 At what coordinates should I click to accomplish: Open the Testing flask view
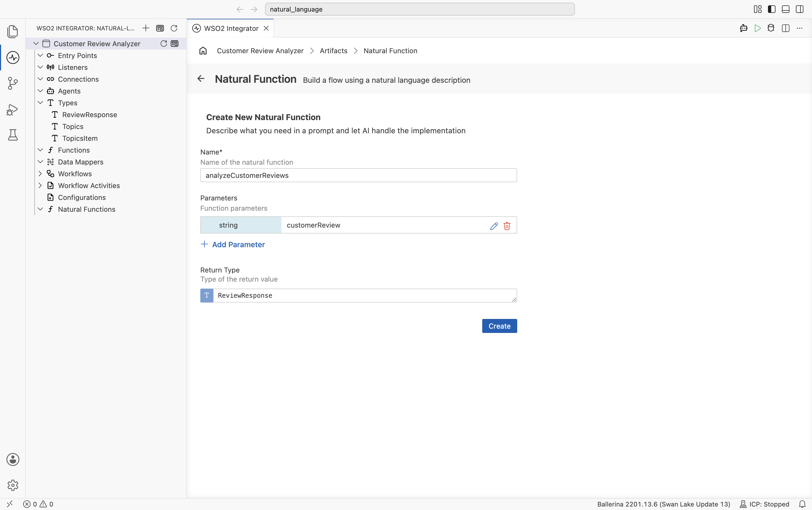[13, 135]
